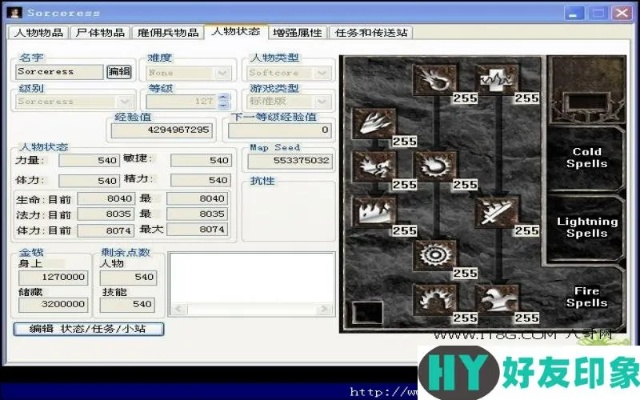Switch to the Cold Spells skill tab
This screenshot has width=640, height=400.
(x=587, y=158)
